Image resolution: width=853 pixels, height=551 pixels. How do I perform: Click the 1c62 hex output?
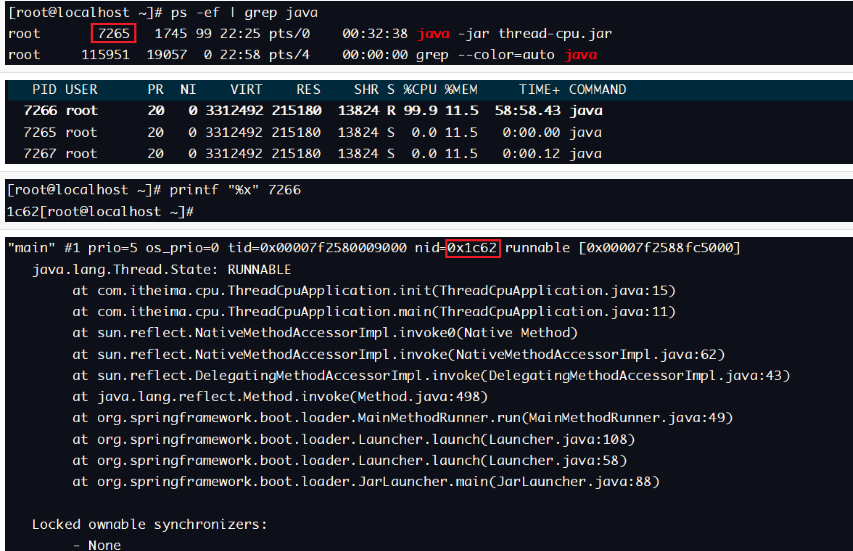[x=23, y=212]
